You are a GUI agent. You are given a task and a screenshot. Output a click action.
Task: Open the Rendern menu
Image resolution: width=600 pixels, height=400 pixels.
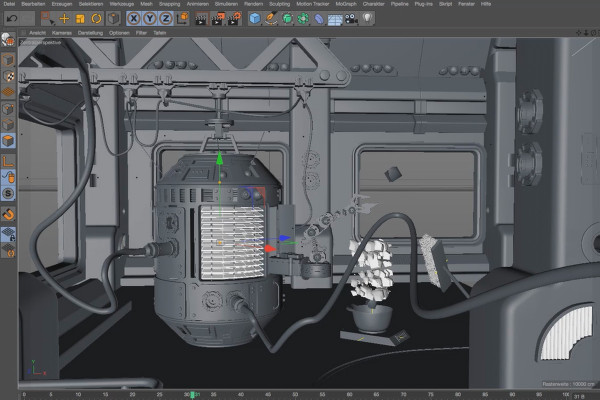tap(253, 4)
